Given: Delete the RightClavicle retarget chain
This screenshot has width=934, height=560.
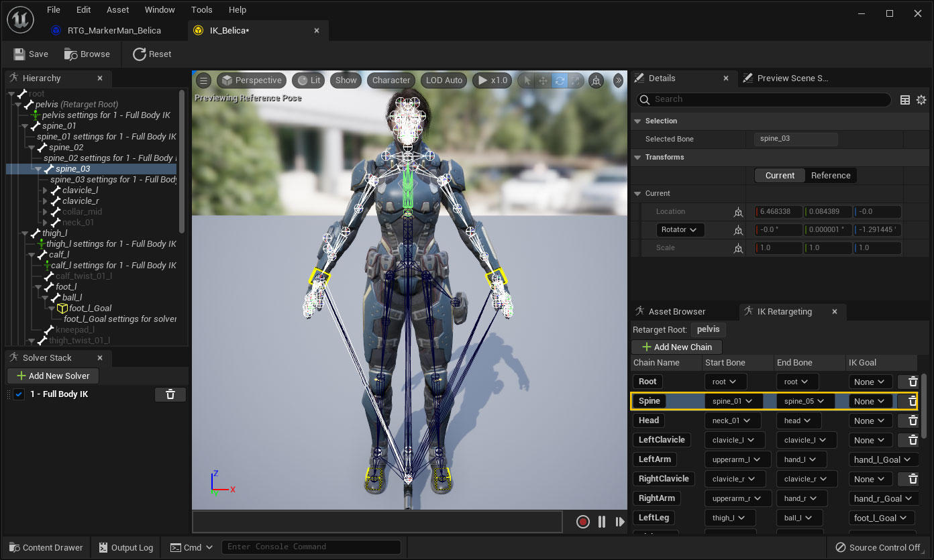Looking at the screenshot, I should tap(913, 479).
